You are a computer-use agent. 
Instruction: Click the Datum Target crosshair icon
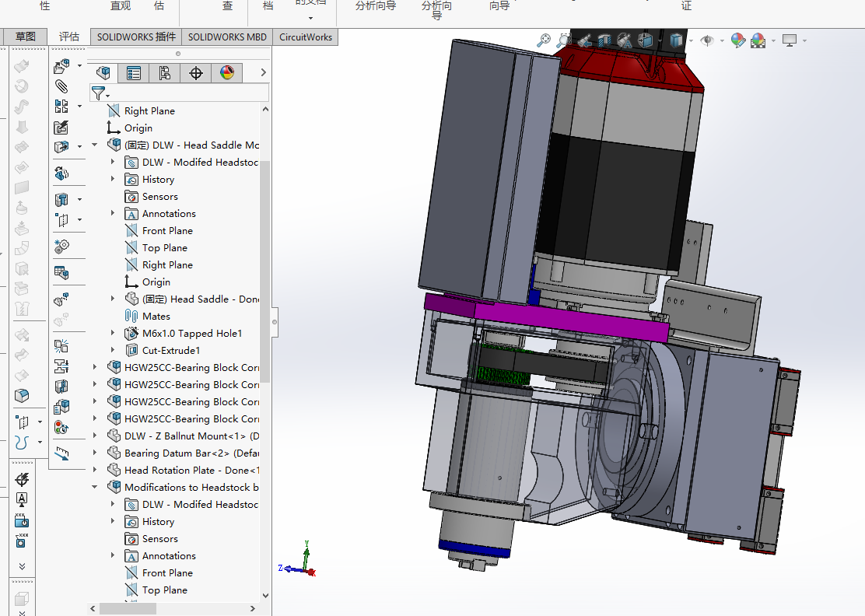tap(22, 480)
